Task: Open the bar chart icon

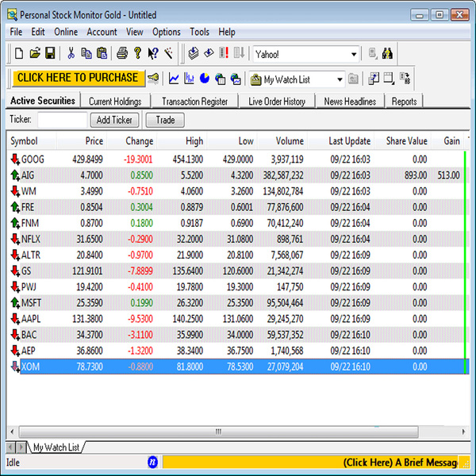Action: point(189,79)
